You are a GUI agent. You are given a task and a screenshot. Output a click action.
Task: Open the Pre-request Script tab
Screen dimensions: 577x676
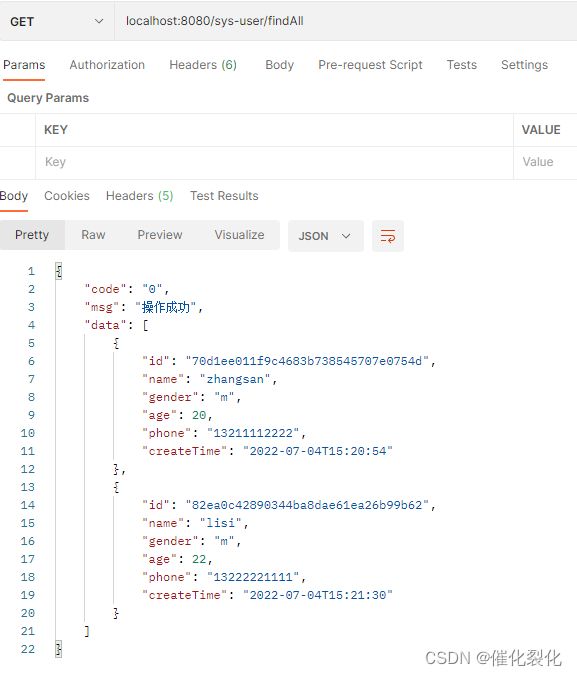(370, 65)
